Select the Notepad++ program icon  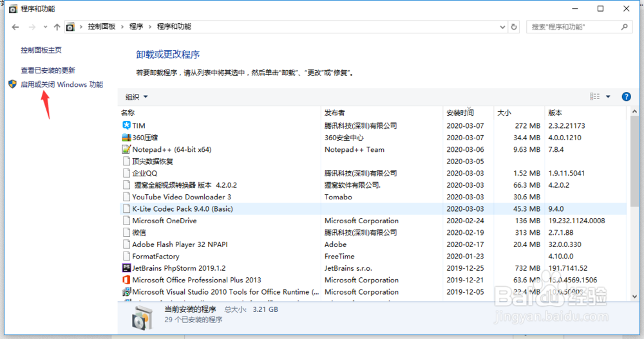click(126, 149)
